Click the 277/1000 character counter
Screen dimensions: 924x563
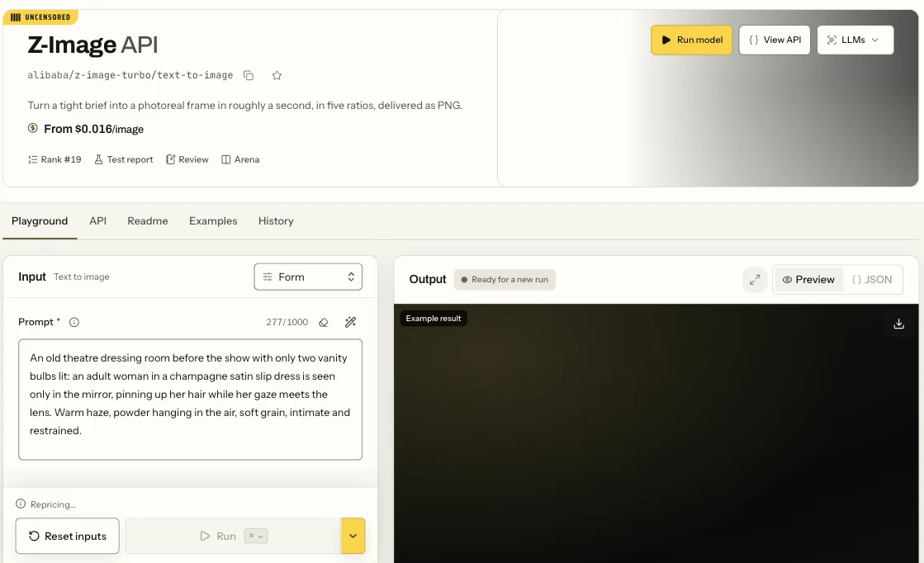tap(287, 322)
